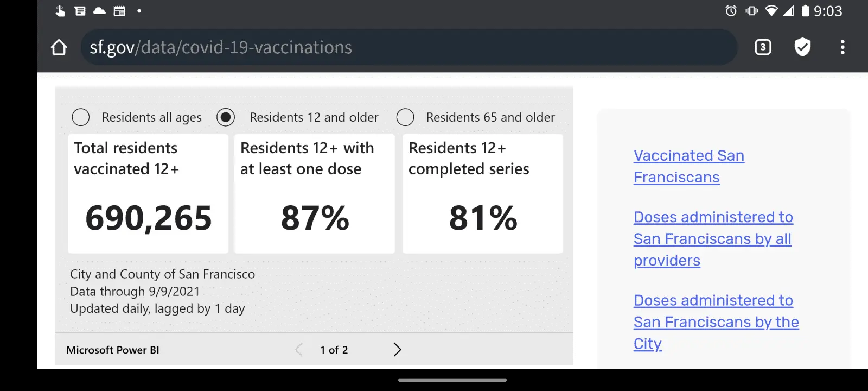Tap the alarm clock status icon
The image size is (868, 391).
[731, 11]
